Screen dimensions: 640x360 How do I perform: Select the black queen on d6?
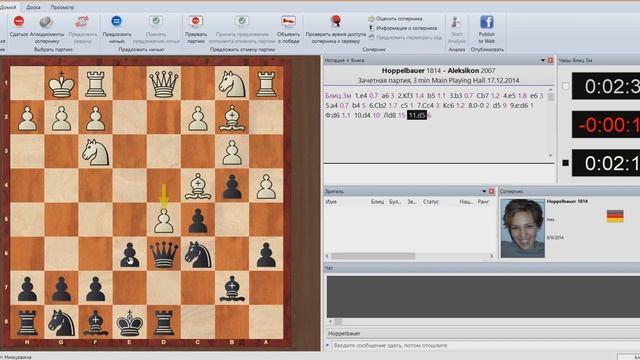(x=164, y=254)
